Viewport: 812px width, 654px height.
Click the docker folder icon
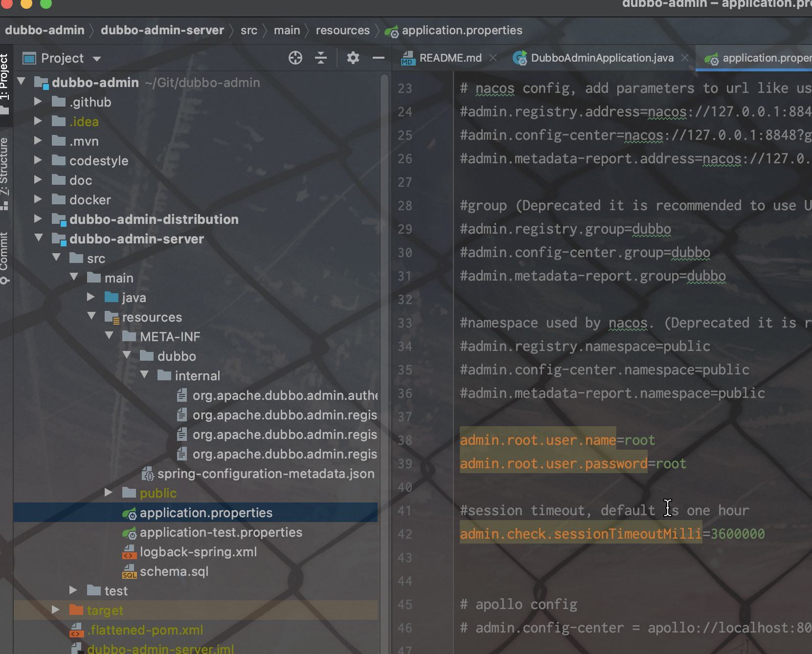pyautogui.click(x=59, y=199)
